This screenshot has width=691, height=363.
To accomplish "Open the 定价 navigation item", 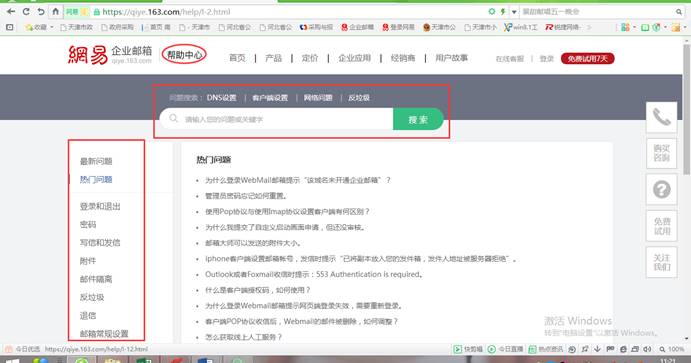I will pos(310,58).
